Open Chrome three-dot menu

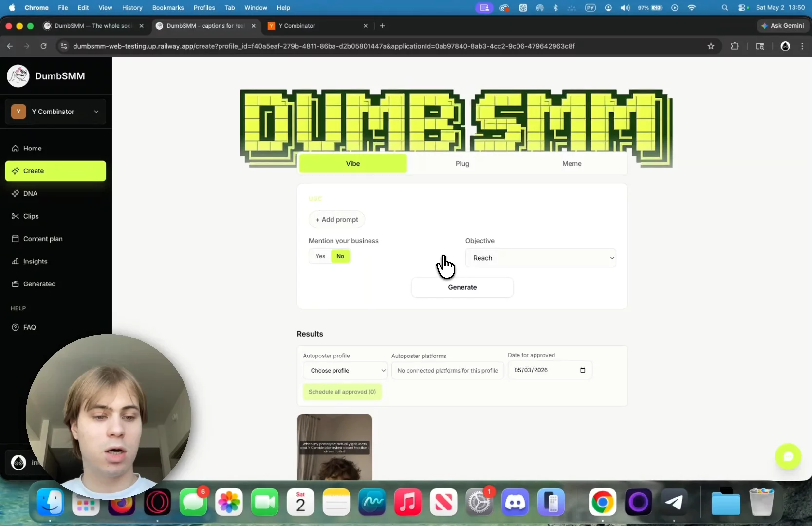point(802,46)
